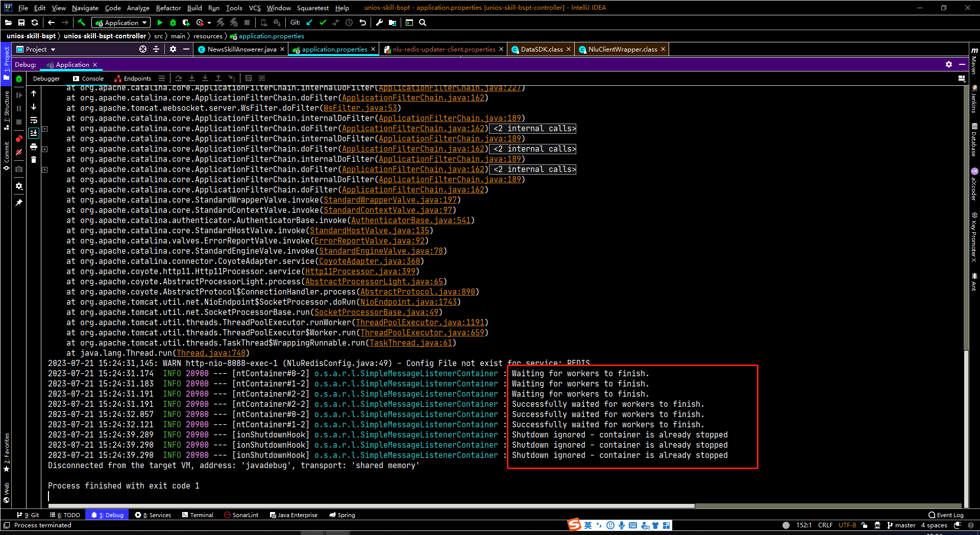This screenshot has width=980, height=535.
Task: Click Scroll Up arrow in console gutter
Action: click(34, 93)
